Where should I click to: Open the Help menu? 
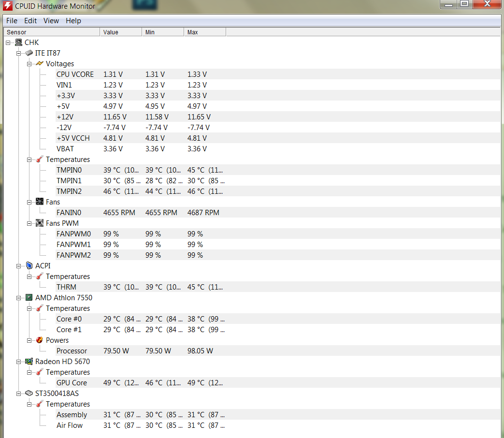(x=73, y=21)
